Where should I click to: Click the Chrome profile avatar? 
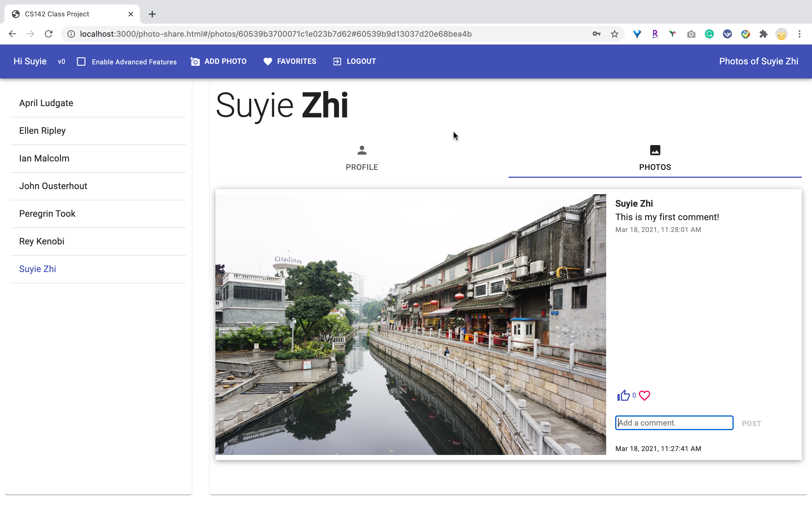[x=782, y=34]
